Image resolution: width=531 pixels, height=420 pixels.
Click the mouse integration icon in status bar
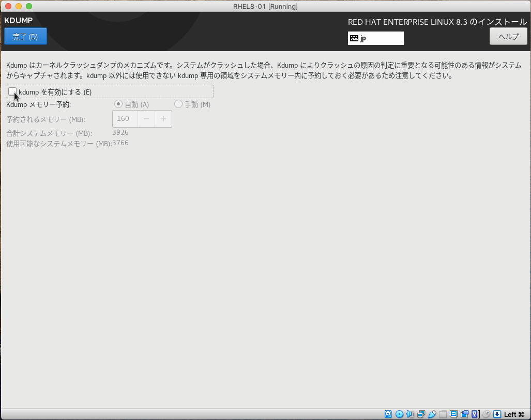pos(486,414)
